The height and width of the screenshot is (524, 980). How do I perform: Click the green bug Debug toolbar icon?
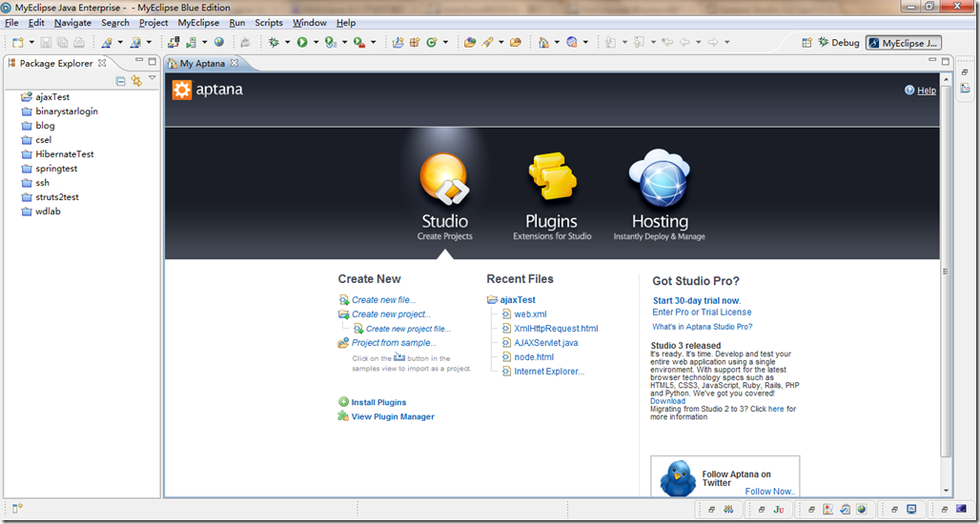[x=274, y=43]
